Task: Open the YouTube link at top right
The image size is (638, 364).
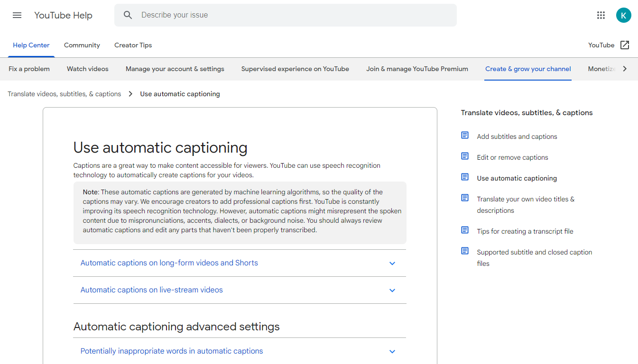Action: pos(601,45)
